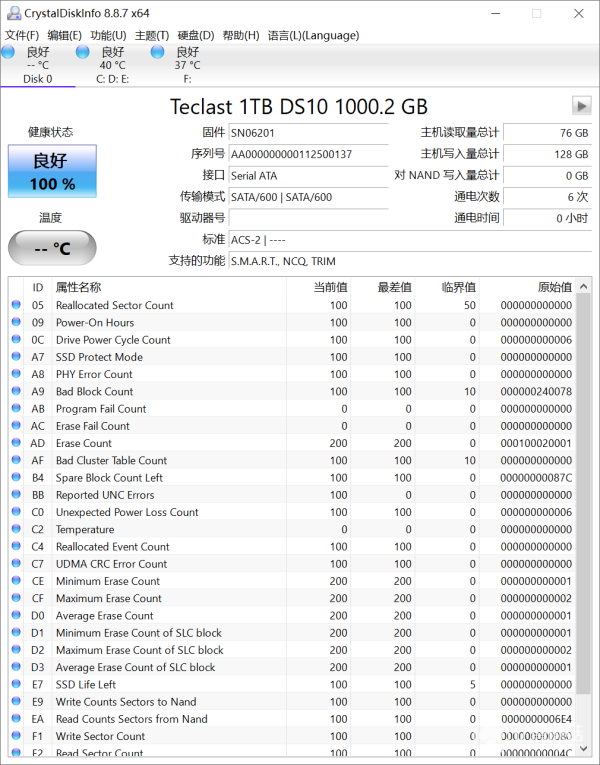Click status orb for Average Erase Count D0

pos(16,615)
